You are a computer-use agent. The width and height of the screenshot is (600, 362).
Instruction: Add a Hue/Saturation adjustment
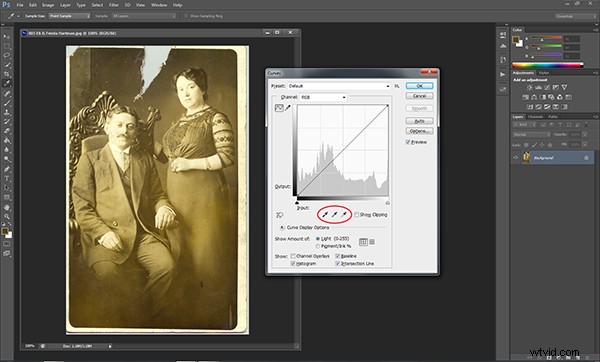(x=525, y=97)
